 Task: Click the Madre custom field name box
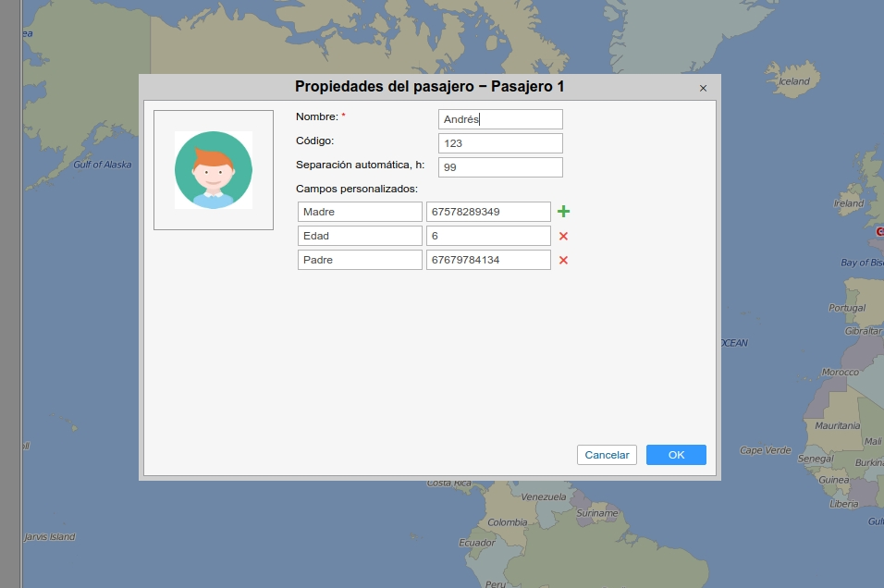[x=360, y=212]
